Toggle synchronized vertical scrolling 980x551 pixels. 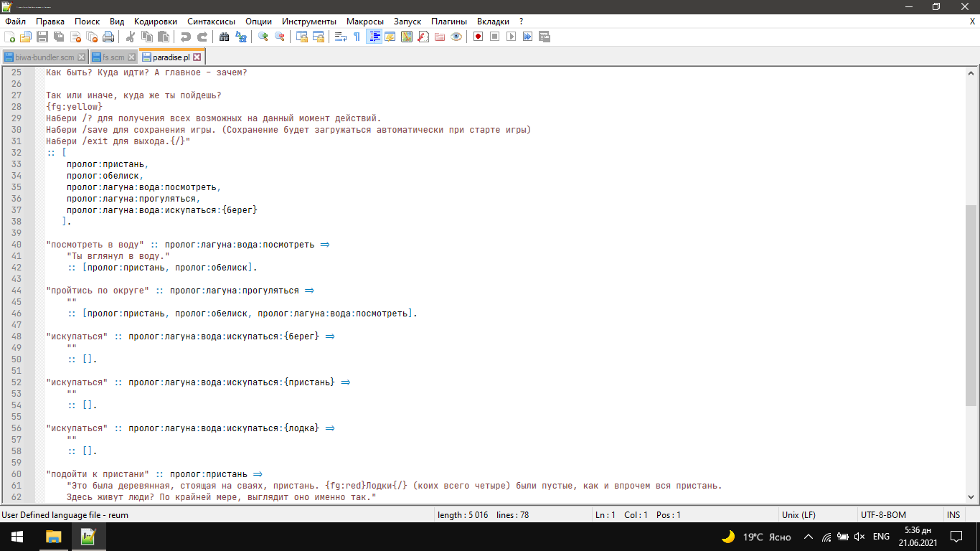point(302,37)
